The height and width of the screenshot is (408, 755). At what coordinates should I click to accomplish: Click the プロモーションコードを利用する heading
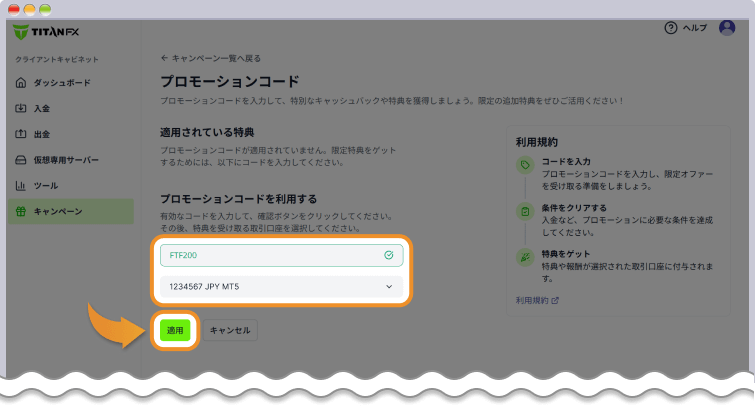[x=238, y=199]
